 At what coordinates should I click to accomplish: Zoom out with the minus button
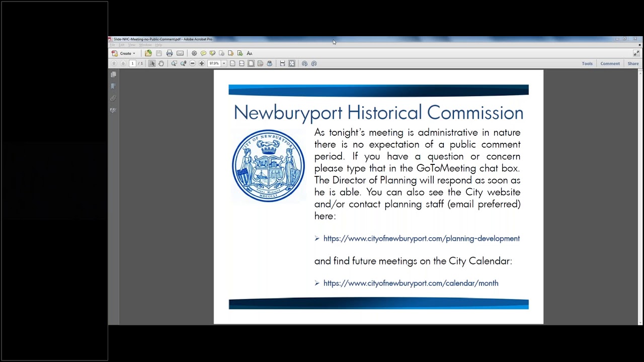point(192,63)
